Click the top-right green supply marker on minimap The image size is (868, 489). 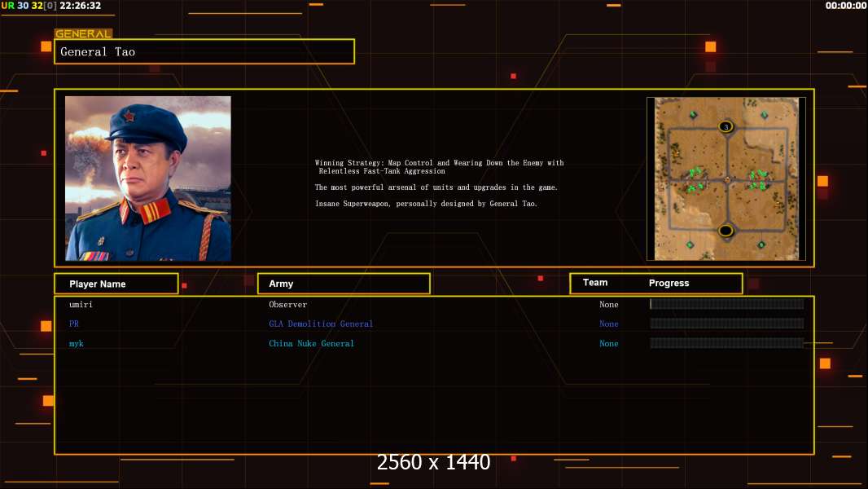coord(765,115)
